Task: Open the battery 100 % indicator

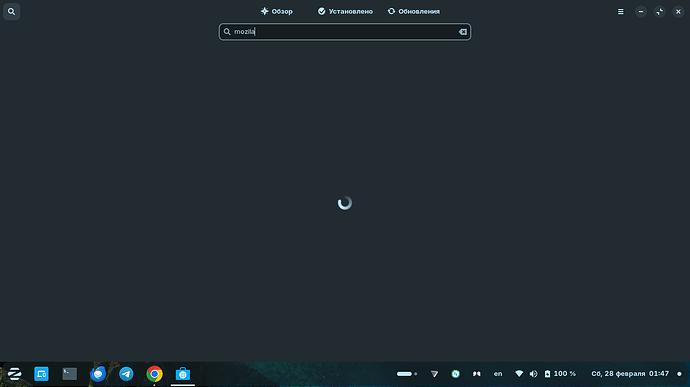Action: coord(560,374)
